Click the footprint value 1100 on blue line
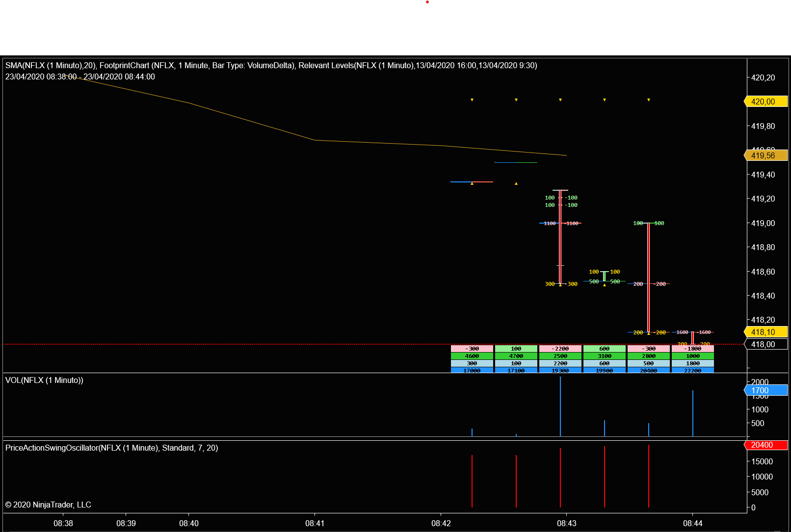Image resolution: width=791 pixels, height=532 pixels. [550, 223]
